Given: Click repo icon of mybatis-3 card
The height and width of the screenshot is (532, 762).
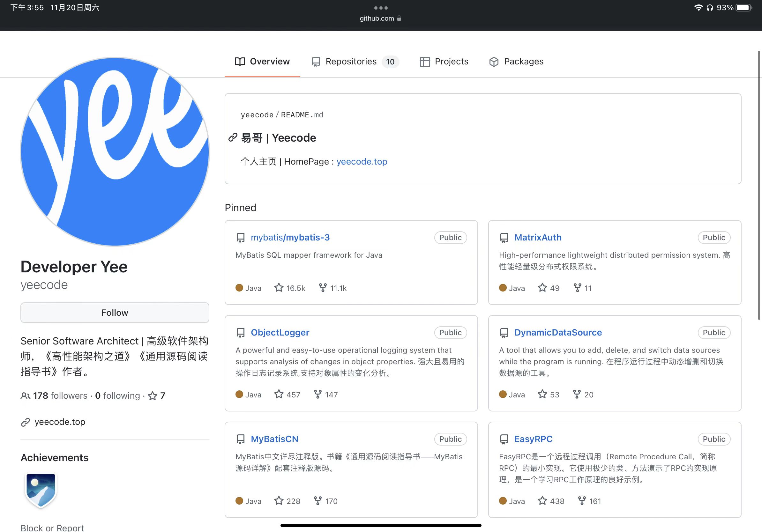Looking at the screenshot, I should (x=241, y=238).
